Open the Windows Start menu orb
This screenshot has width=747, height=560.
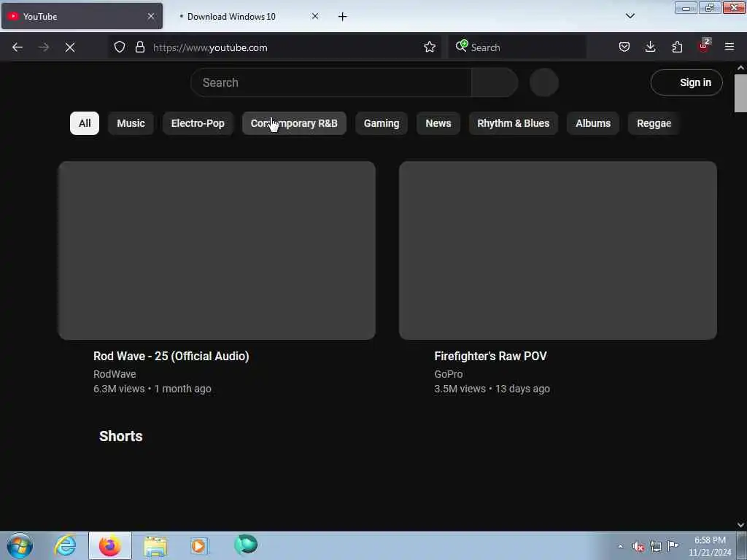point(20,545)
